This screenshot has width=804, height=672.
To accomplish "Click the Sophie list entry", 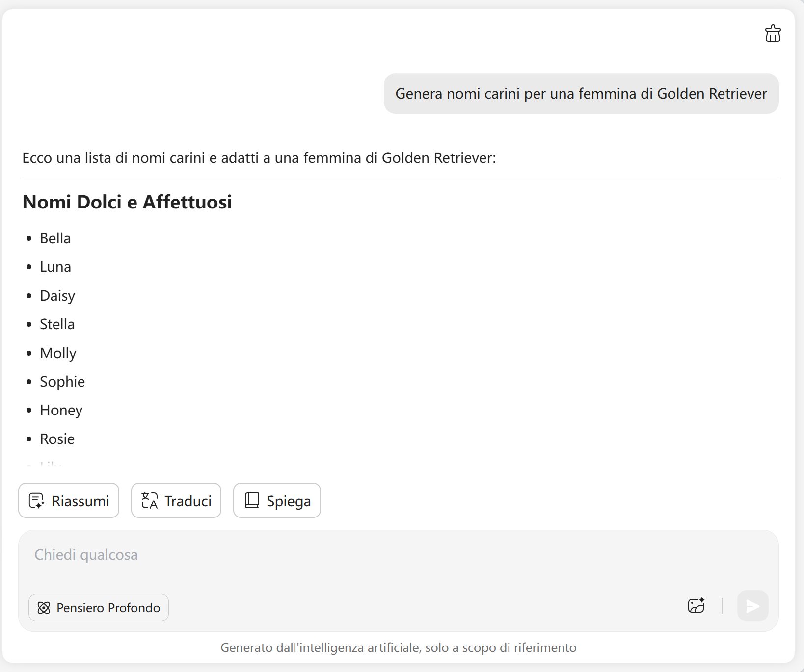I will 62,382.
